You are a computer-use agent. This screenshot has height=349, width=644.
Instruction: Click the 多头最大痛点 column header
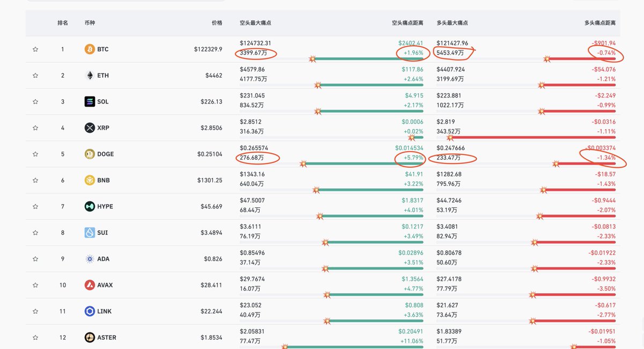pos(452,23)
